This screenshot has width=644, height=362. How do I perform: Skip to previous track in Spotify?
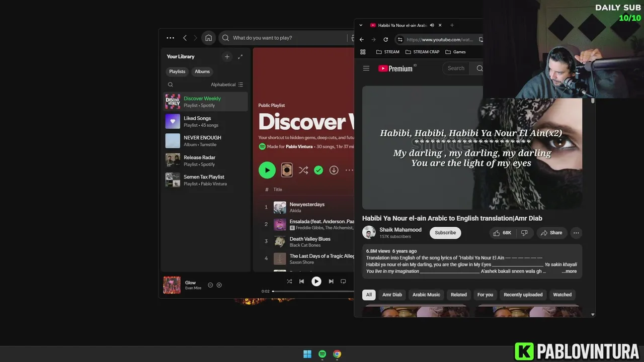click(301, 282)
